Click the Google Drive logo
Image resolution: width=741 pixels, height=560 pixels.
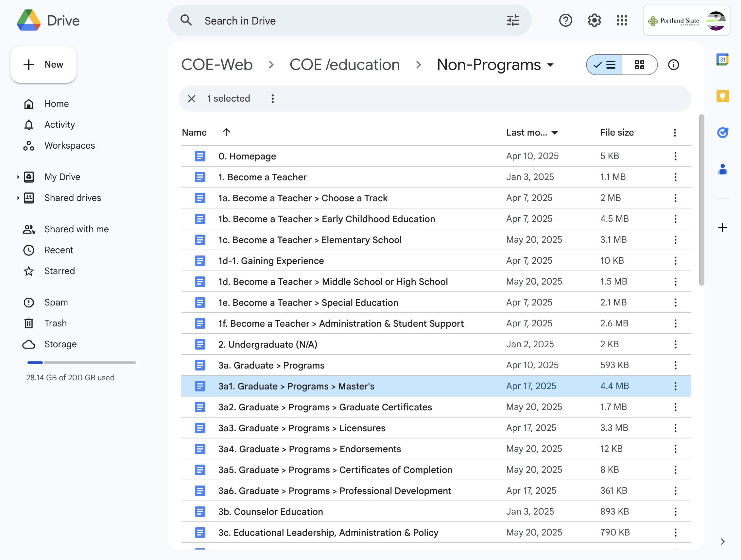[29, 20]
